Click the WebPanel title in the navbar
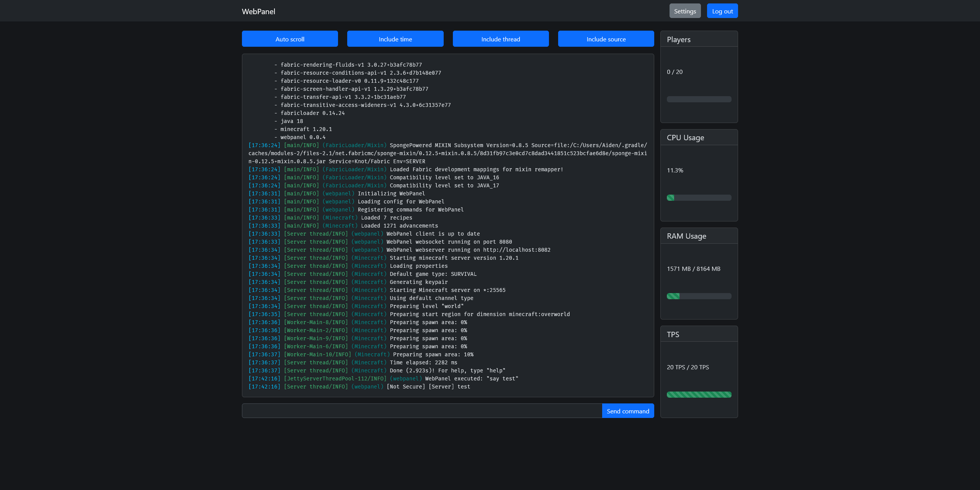980x490 pixels. (x=258, y=11)
